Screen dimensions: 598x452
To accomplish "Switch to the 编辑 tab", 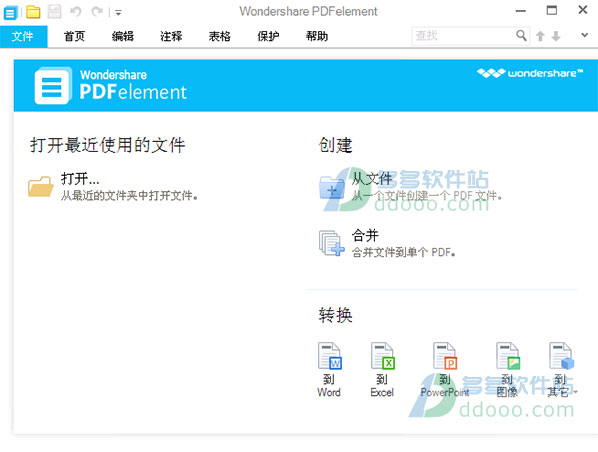I will point(123,36).
